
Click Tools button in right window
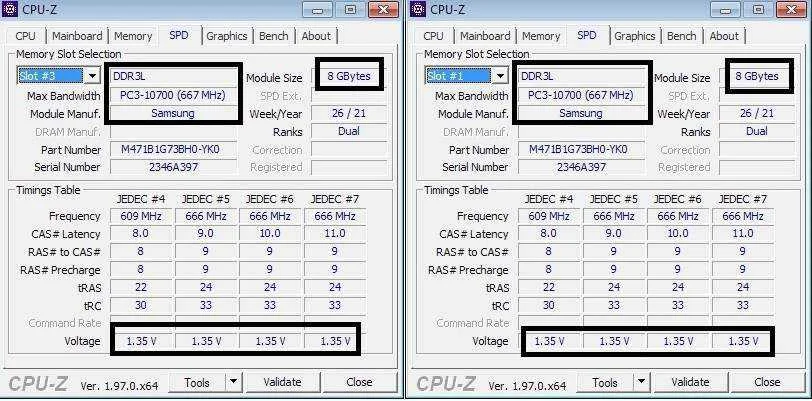(605, 382)
